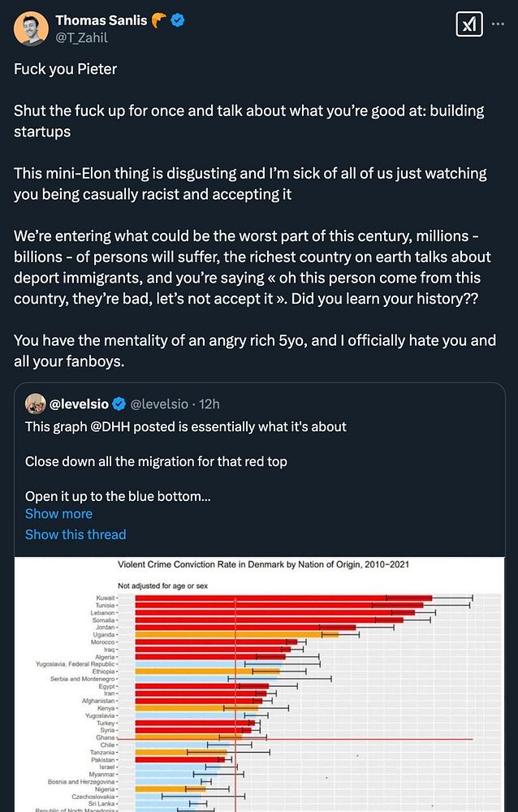Click verified badge next to Thomas Sanlis
The height and width of the screenshot is (812, 518).
click(176, 20)
